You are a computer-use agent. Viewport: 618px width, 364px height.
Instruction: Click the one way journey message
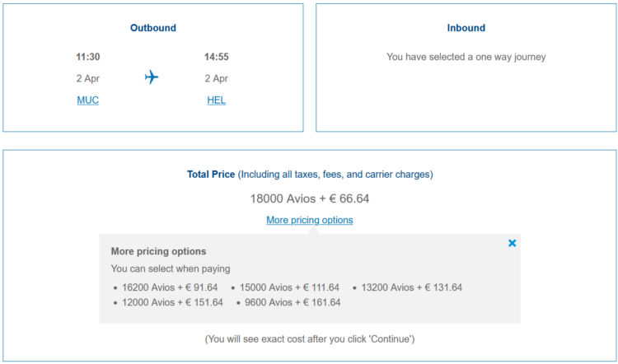466,57
